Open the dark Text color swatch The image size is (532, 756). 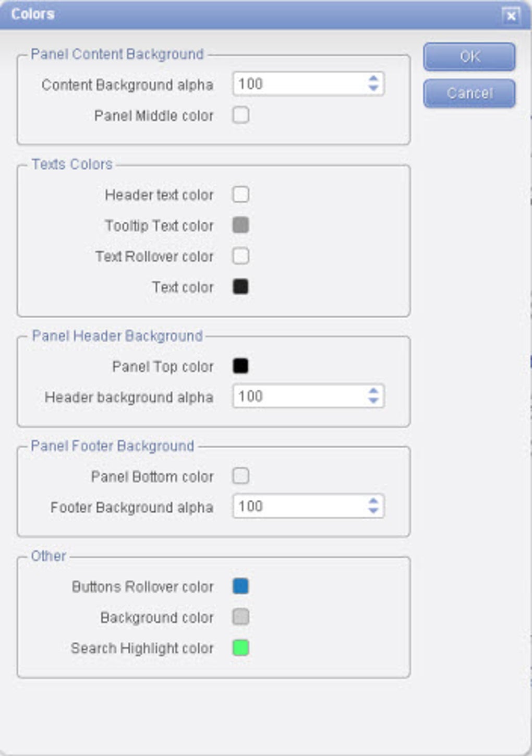[x=240, y=287]
